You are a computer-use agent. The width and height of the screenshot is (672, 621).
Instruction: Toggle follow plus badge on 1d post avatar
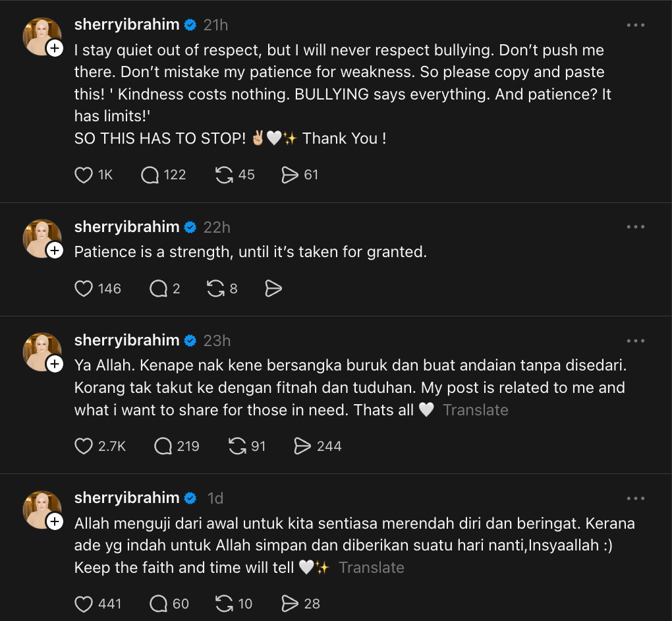tap(55, 521)
